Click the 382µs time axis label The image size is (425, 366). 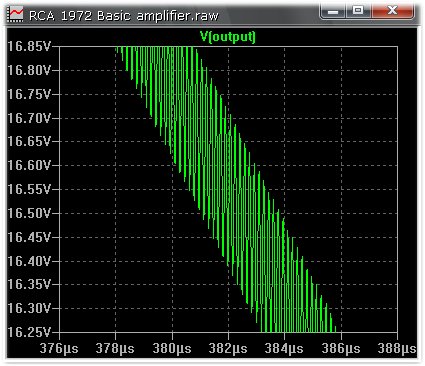click(x=228, y=349)
